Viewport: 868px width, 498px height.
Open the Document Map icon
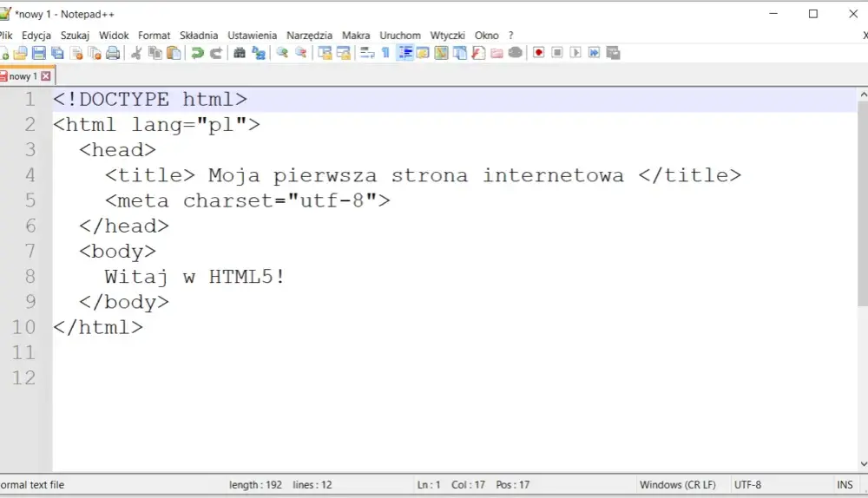441,53
